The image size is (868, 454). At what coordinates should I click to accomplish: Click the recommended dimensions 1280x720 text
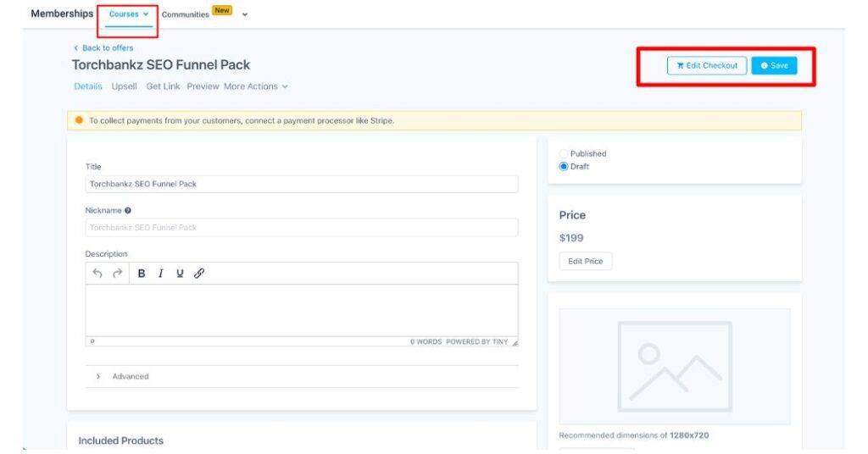point(633,435)
